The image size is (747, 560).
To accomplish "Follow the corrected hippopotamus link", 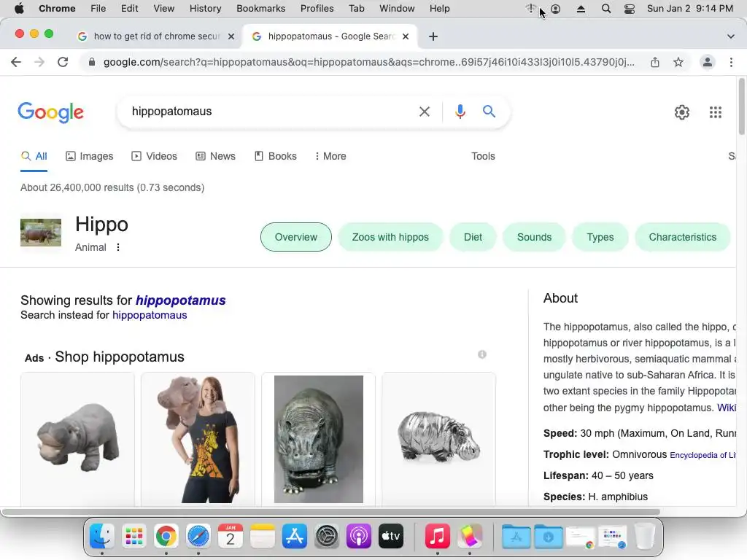I will pyautogui.click(x=181, y=300).
